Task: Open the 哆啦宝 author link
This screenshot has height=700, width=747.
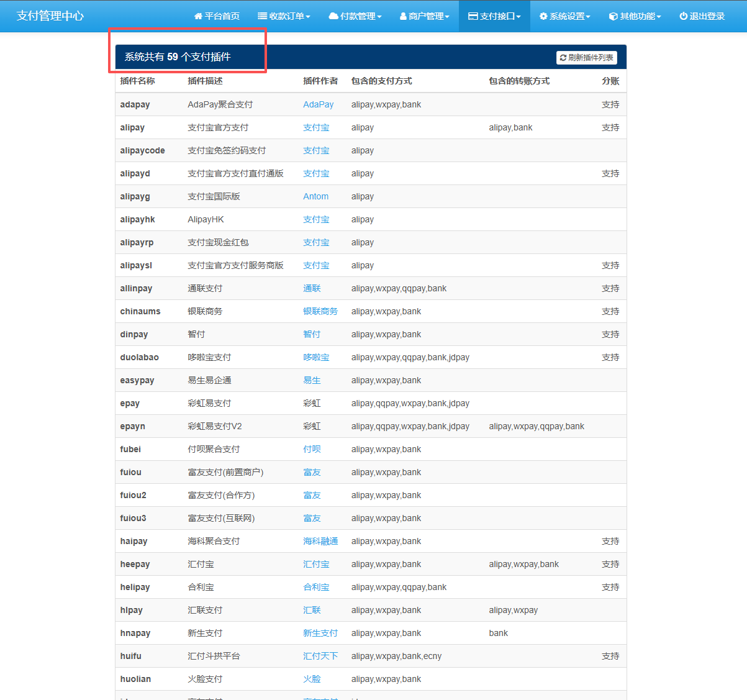Action: (x=316, y=357)
